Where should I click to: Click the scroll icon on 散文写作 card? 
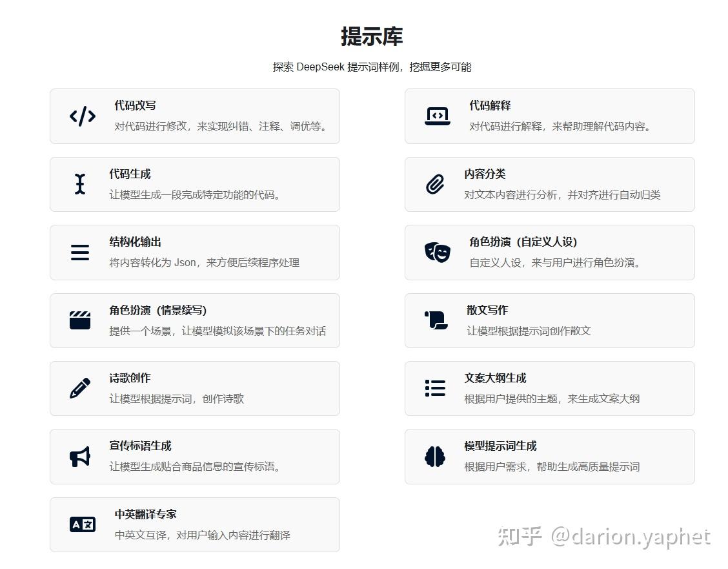[436, 320]
